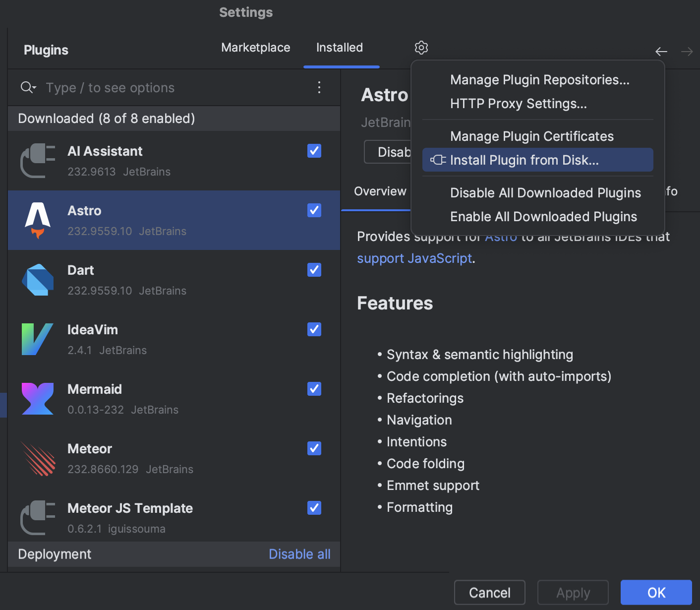
Task: Open the support JavaScript link
Action: [414, 258]
